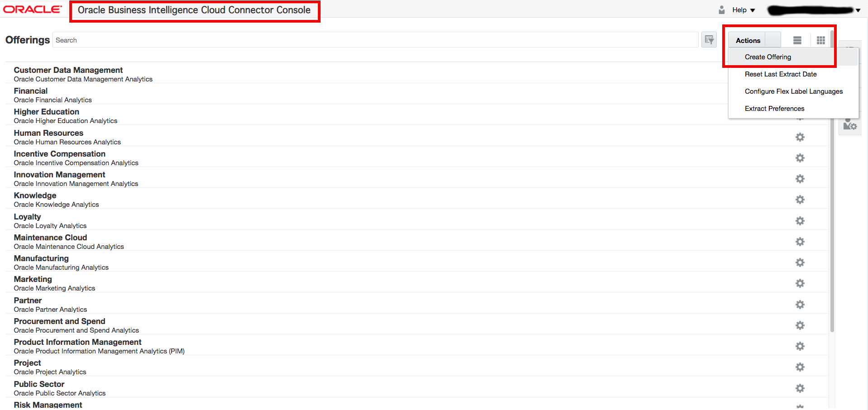Click the Oracle Business Intelligence Cloud Connector Console title

point(194,10)
